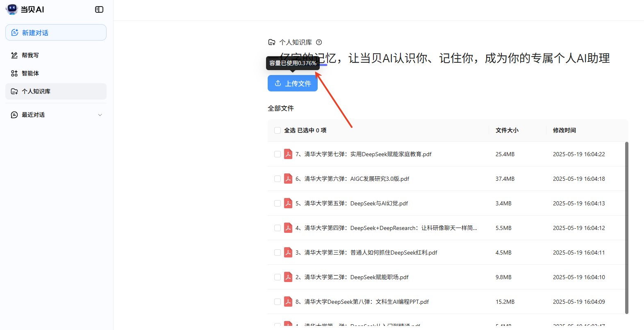
Task: Click the 37.4MB file size cell
Action: [505, 179]
